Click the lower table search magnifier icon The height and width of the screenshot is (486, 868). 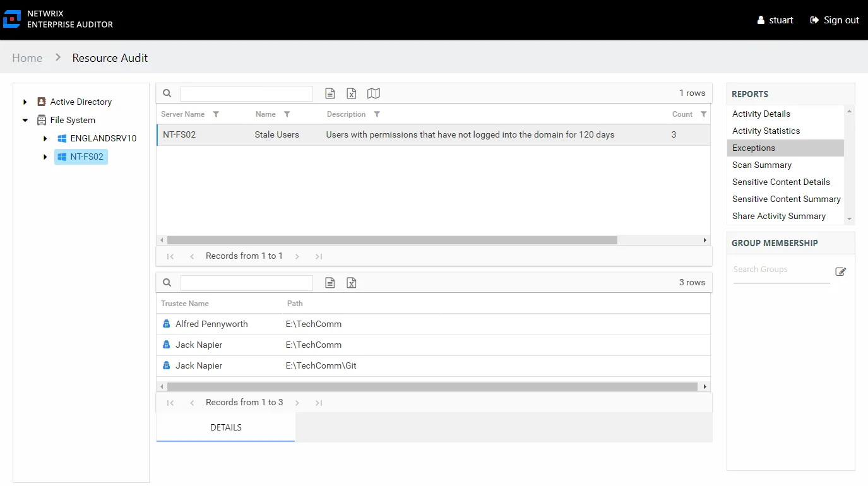point(167,283)
